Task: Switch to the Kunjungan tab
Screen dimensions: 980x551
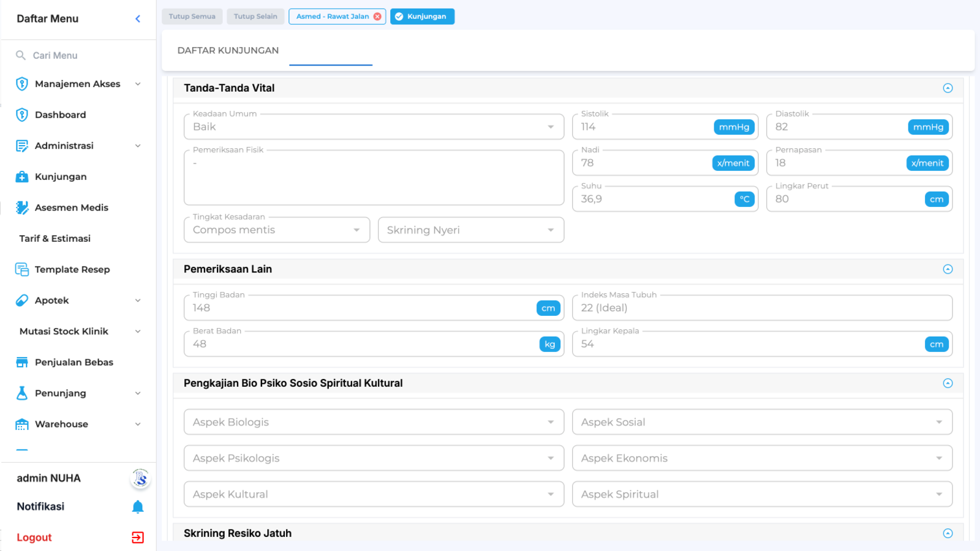Action: 422,17
